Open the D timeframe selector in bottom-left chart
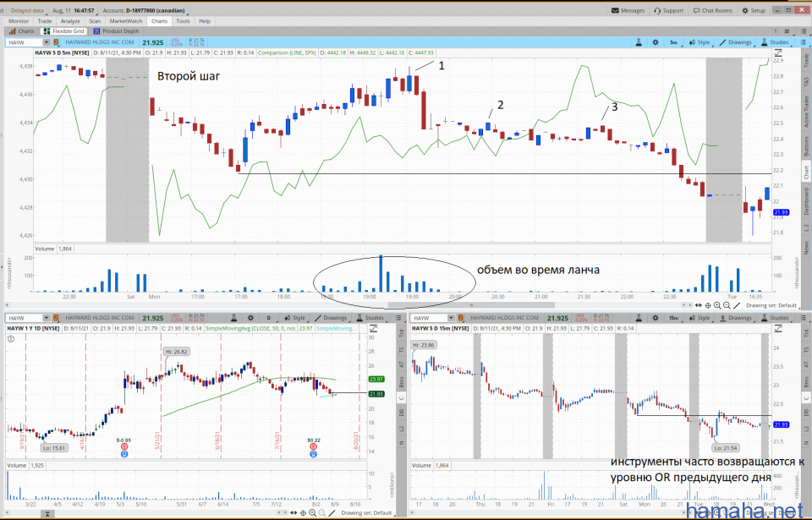Image resolution: width=812 pixels, height=520 pixels. pyautogui.click(x=269, y=318)
